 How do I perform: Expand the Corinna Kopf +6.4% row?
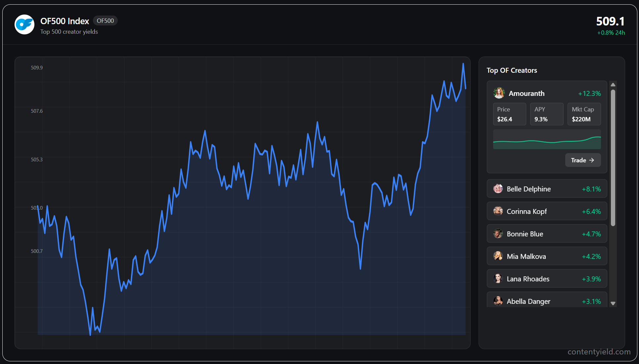click(x=547, y=211)
